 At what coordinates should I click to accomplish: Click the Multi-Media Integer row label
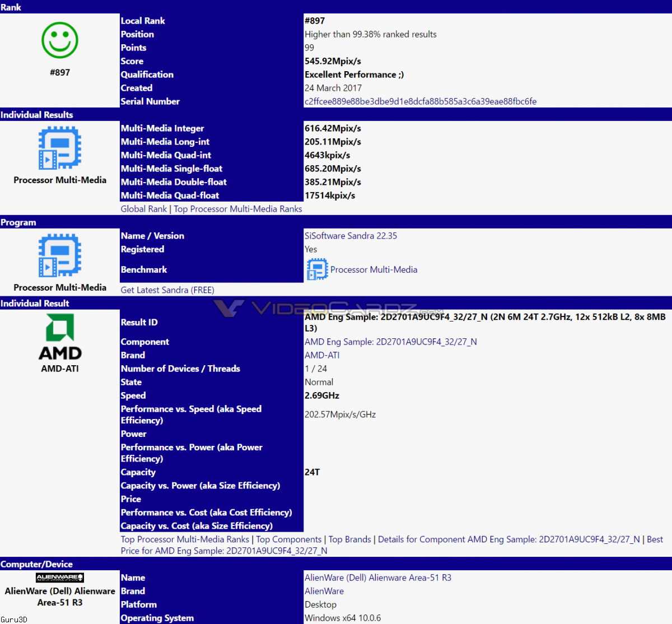162,128
